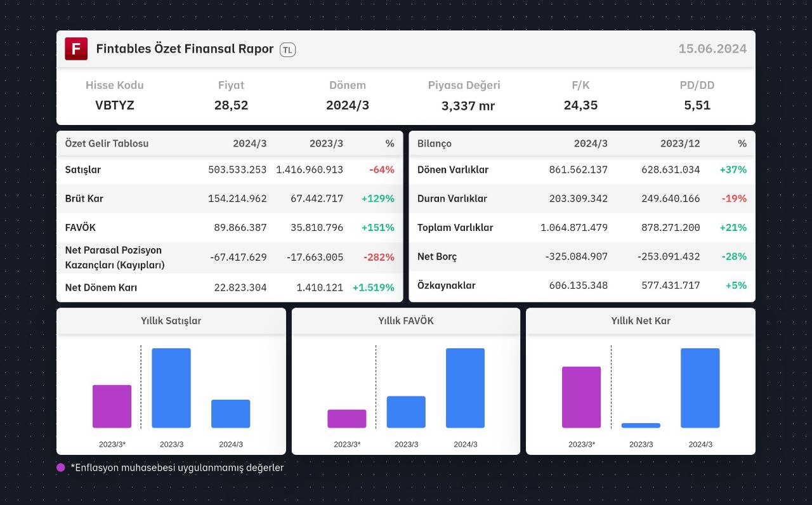This screenshot has height=505, width=812.
Task: Click the FAVÖK change +151%
Action: pos(378,228)
